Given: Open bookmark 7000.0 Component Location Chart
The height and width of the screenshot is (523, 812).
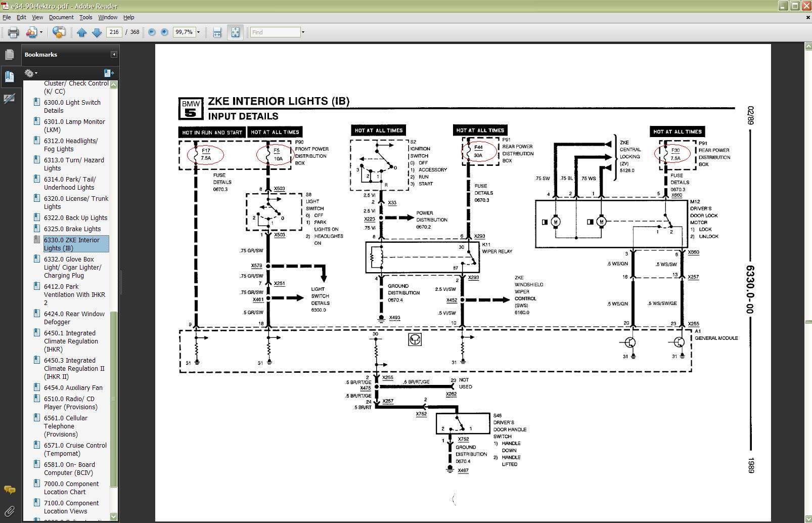Looking at the screenshot, I should click(71, 488).
